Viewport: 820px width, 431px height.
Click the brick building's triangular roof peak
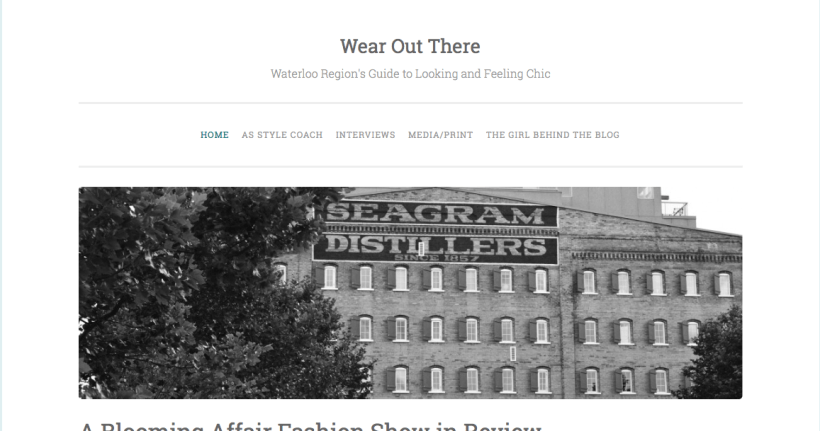coord(437,194)
